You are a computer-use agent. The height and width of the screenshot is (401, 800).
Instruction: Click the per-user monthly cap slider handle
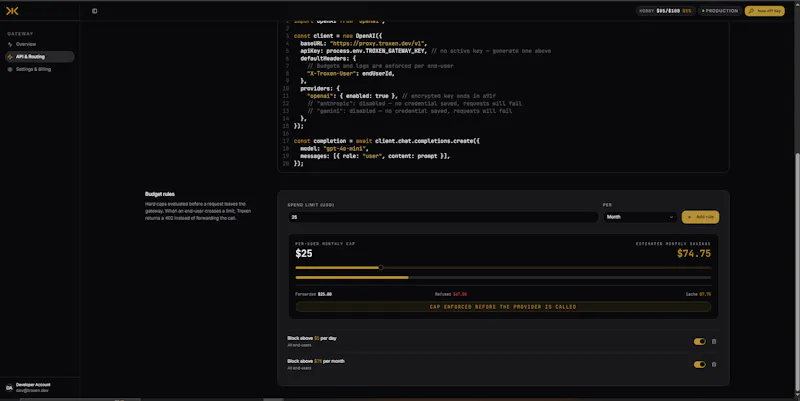pos(381,267)
